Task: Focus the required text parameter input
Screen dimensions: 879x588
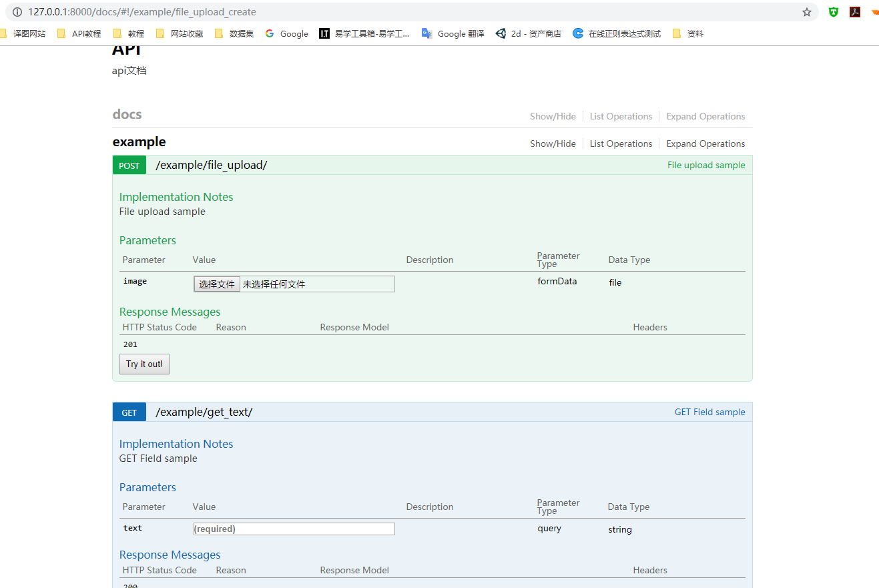Action: point(294,529)
